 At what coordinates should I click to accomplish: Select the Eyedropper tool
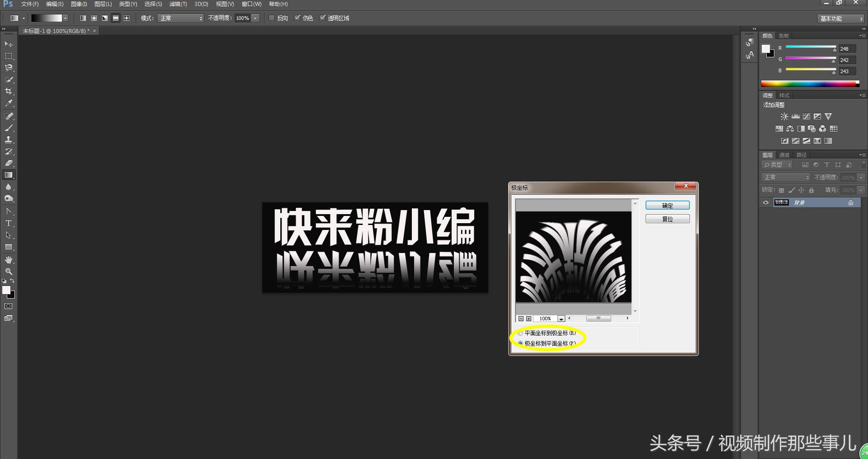click(9, 103)
